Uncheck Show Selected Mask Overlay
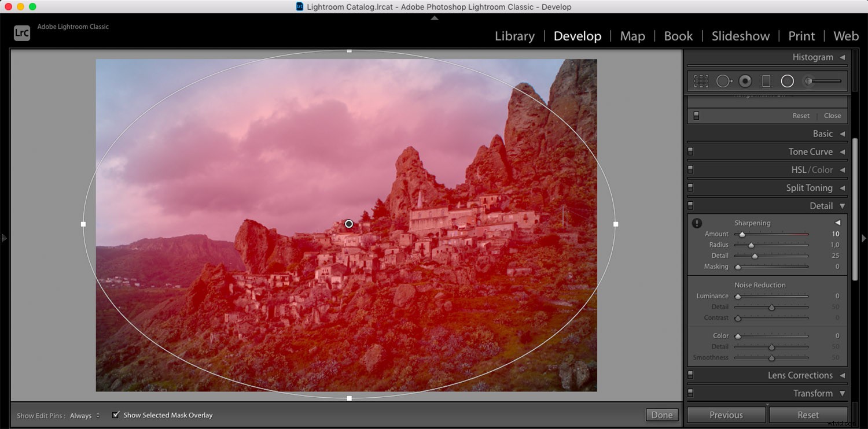This screenshot has width=868, height=429. (116, 415)
